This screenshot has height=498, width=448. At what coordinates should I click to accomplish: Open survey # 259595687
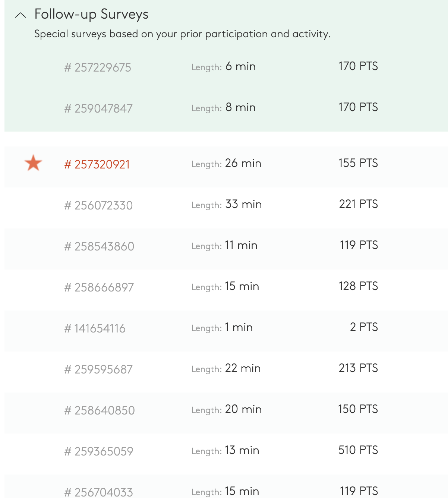98,369
